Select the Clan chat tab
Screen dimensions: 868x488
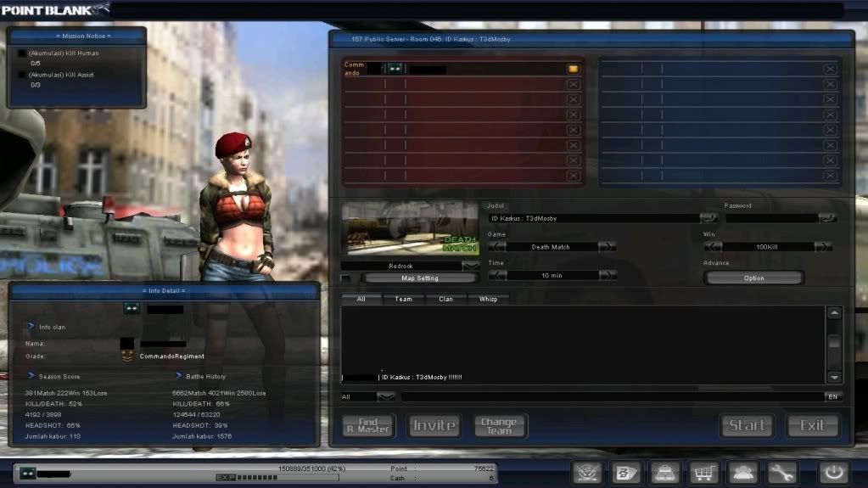point(445,299)
